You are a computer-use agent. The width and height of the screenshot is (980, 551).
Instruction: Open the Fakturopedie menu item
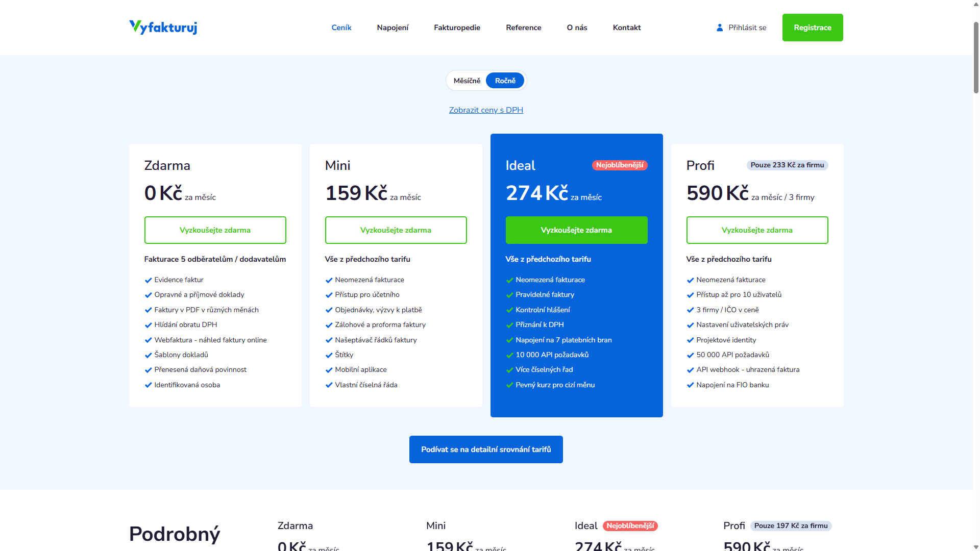click(457, 28)
